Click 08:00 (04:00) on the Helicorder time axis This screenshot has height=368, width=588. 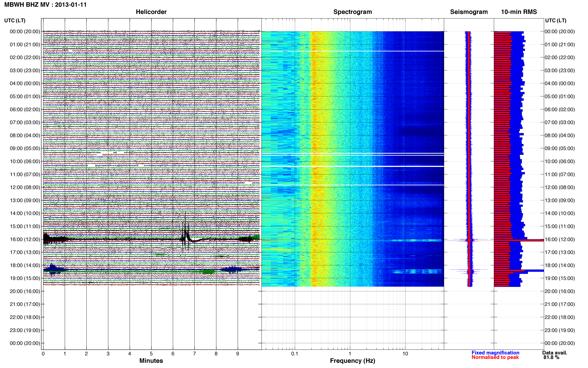(x=25, y=135)
